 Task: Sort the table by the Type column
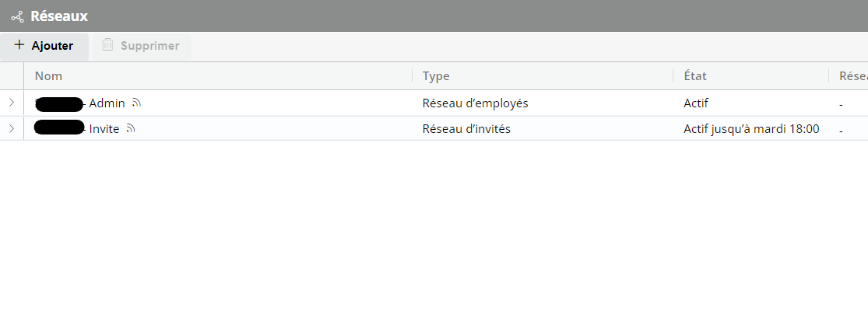point(436,76)
